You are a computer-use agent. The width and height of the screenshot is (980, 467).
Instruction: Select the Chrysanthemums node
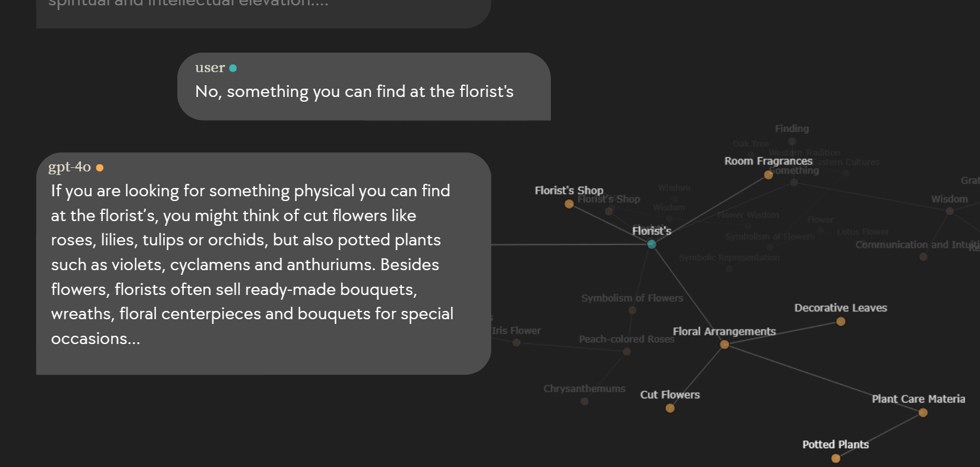point(585,401)
